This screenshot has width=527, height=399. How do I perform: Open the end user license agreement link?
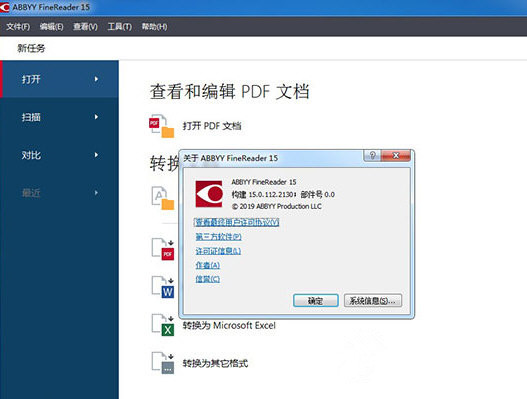(x=237, y=222)
